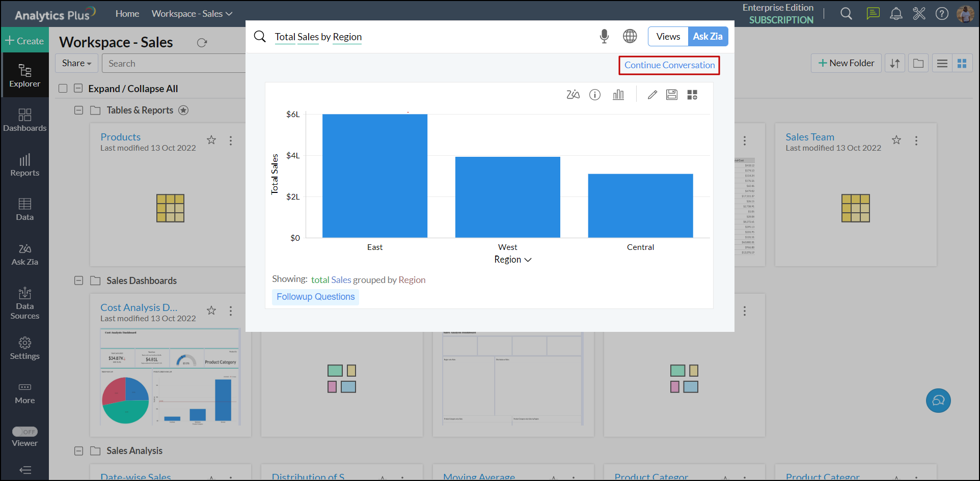Screen dimensions: 980x481
Task: Mark Tables & Reports folder as default
Action: pos(183,110)
